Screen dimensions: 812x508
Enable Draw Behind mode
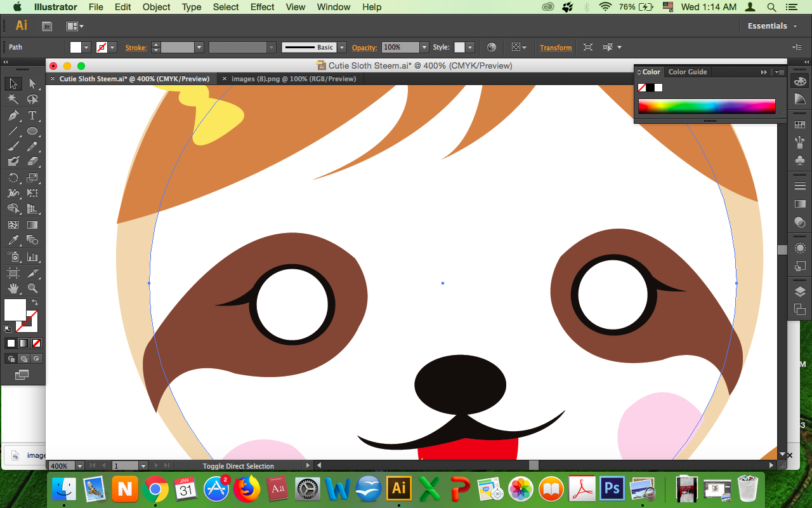tap(23, 359)
